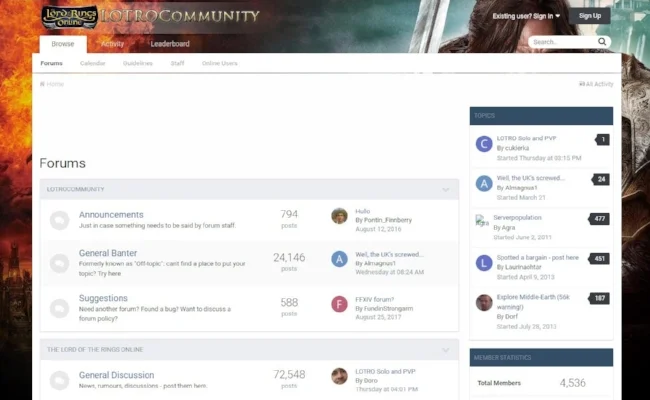Open FundinStrongarm avatar in Suggestions row

tap(340, 304)
